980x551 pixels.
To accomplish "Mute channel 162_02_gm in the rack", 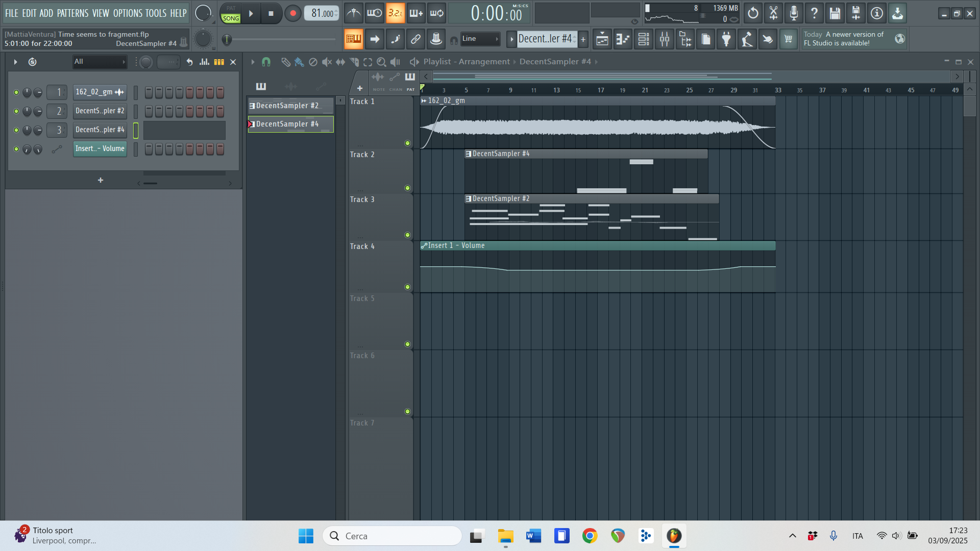I will coord(16,92).
